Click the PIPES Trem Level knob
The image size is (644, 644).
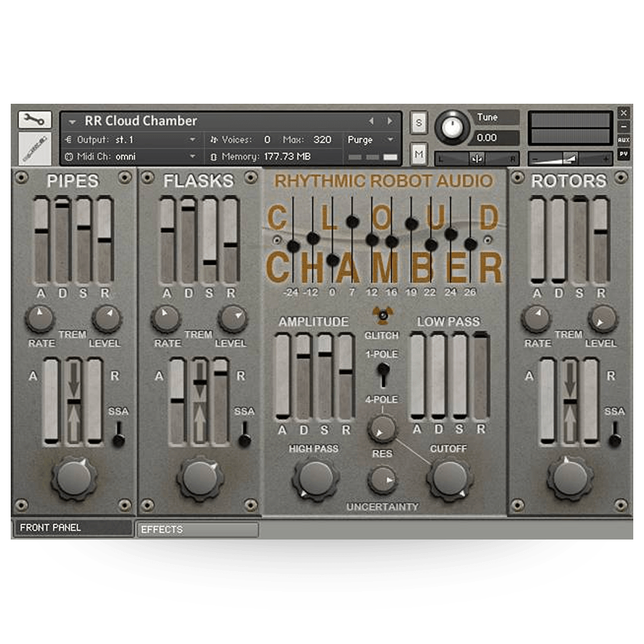click(107, 318)
